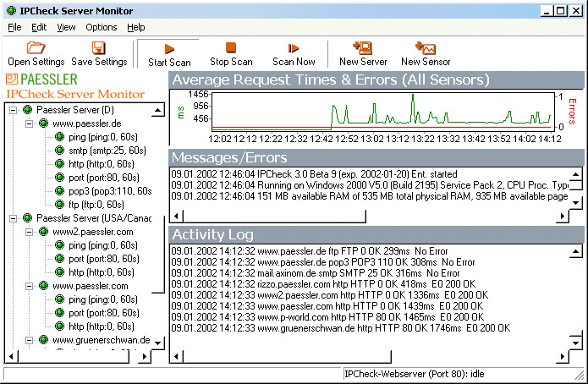Click status icon beside www.paessler.com node
This screenshot has width=588, height=384.
click(43, 286)
